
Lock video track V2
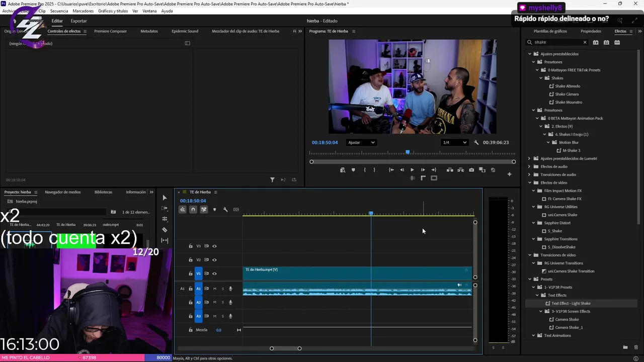[x=191, y=260]
